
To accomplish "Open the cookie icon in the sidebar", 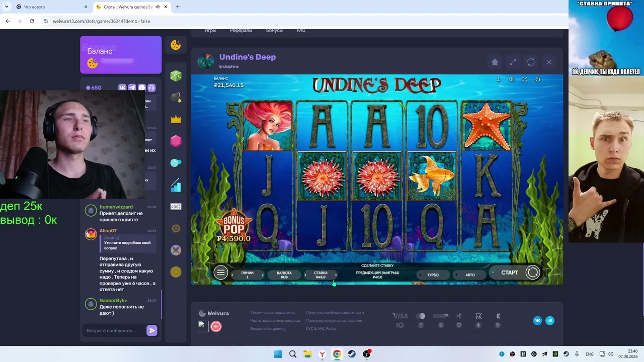I will 176,45.
